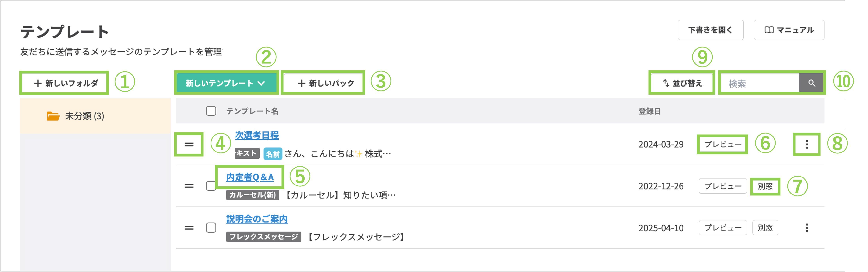The height and width of the screenshot is (272, 868).
Task: Click the 下書きを開く button
Action: point(710,30)
